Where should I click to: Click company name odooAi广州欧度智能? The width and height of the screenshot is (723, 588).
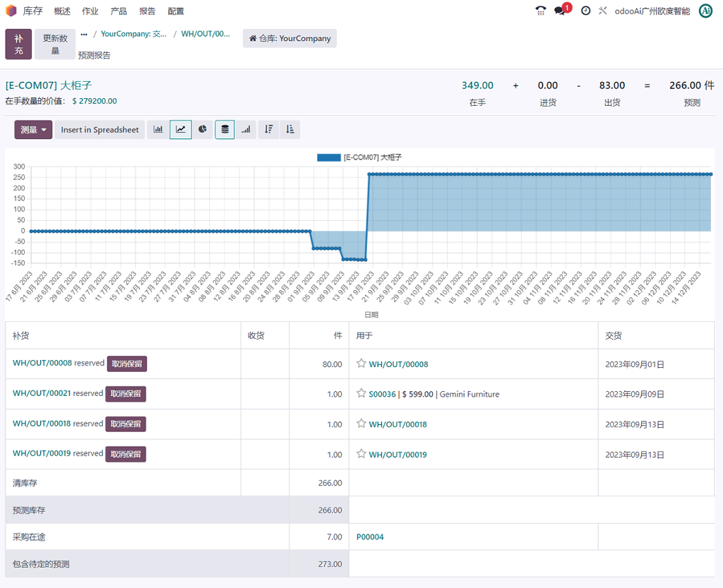click(x=652, y=11)
